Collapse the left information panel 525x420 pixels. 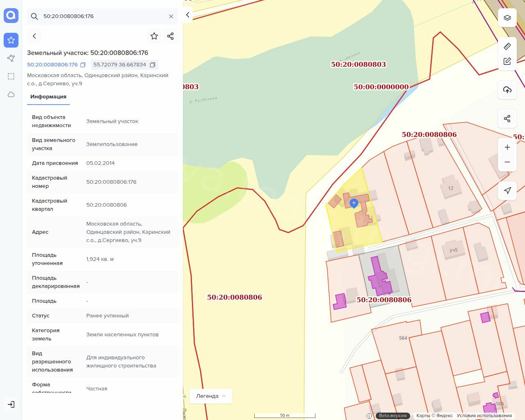coord(187,15)
